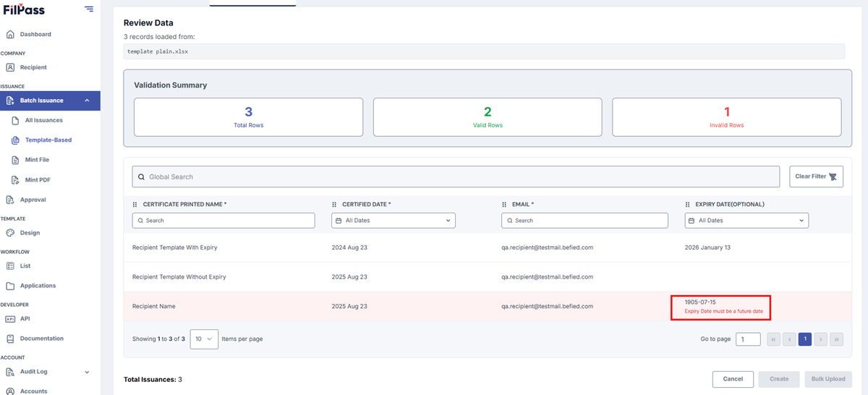
Task: Open Accounts in the sidebar
Action: click(33, 391)
